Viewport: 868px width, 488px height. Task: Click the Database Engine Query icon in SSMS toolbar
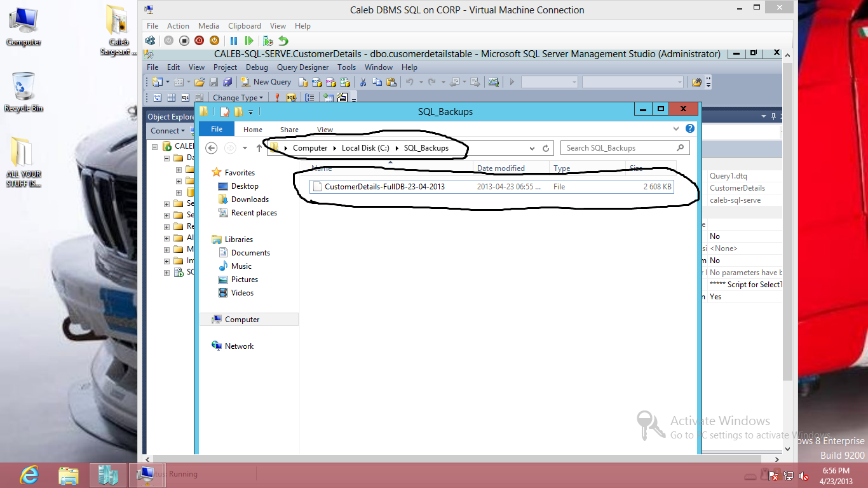303,82
